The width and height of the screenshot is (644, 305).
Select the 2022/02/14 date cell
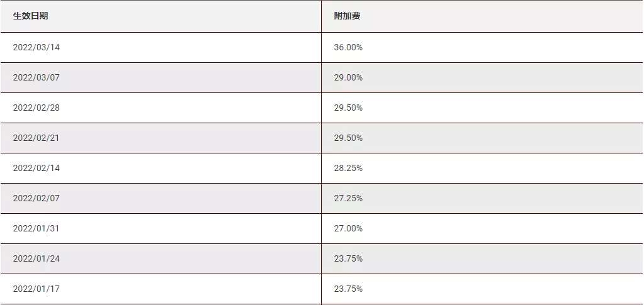click(37, 168)
